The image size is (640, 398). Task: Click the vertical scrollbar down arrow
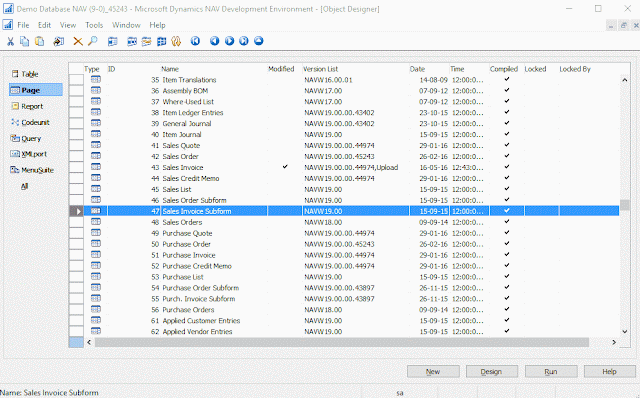[624, 331]
